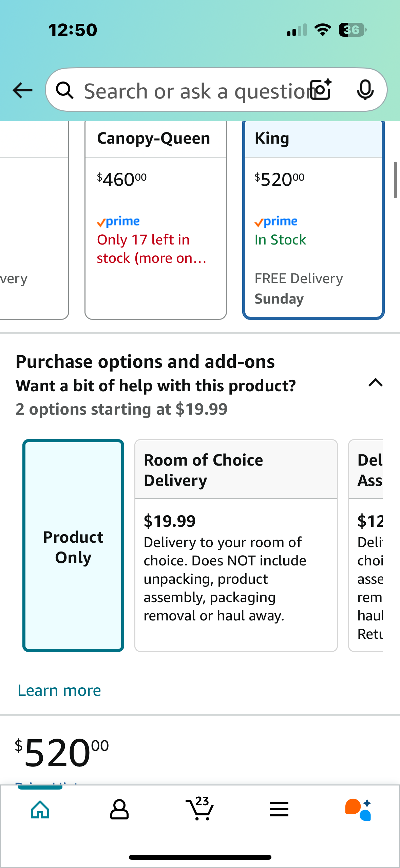Select the Canopy-Queen size option
Viewport: 400px width, 868px height.
(155, 221)
